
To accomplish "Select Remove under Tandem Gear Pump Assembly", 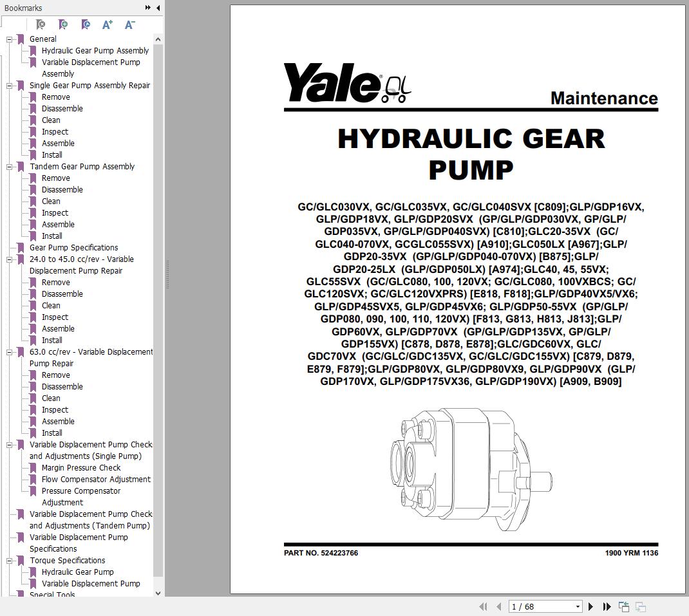I will [55, 178].
